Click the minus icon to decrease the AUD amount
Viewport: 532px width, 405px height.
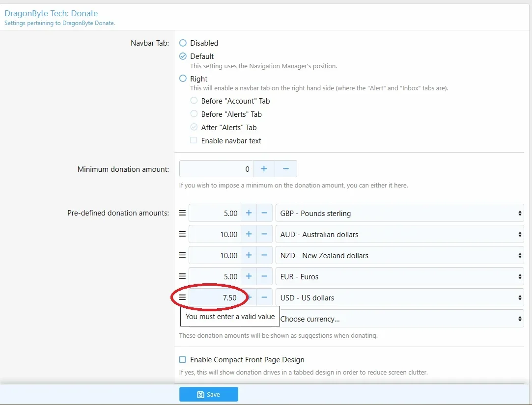[264, 234]
